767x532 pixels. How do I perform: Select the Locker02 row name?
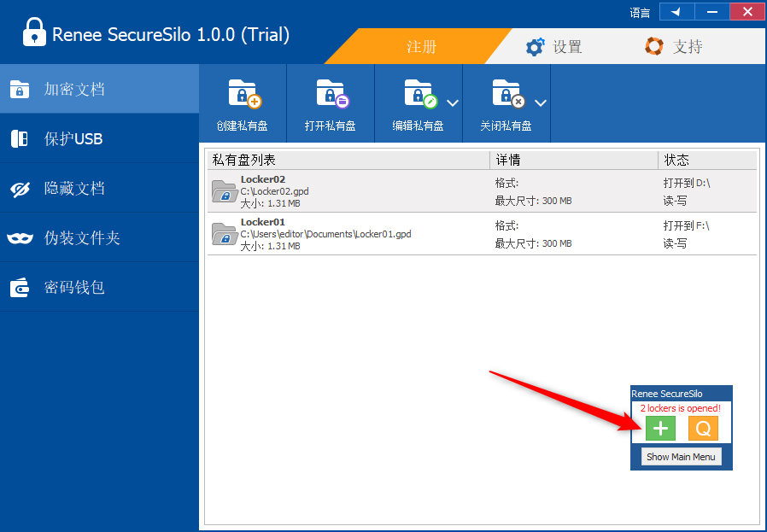point(263,179)
